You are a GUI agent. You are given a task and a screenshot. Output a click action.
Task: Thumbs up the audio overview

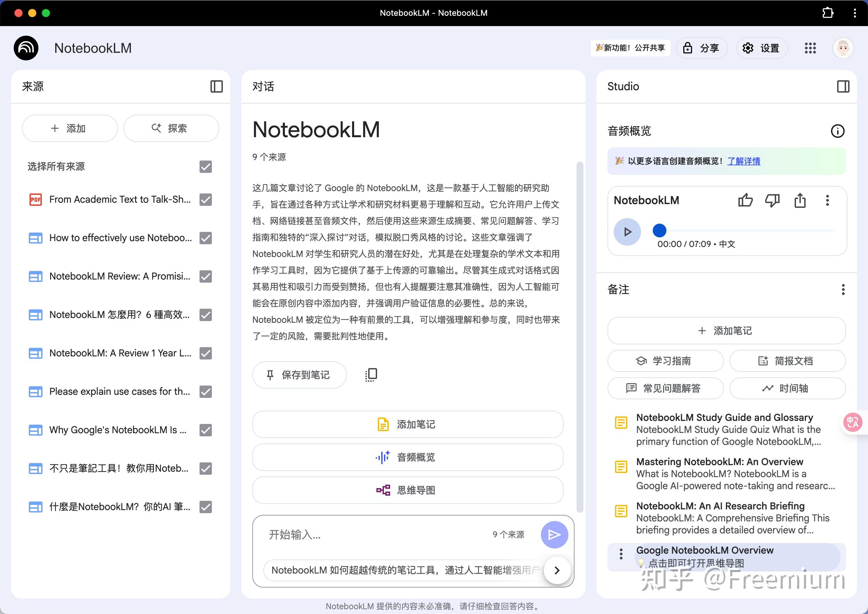pos(745,200)
